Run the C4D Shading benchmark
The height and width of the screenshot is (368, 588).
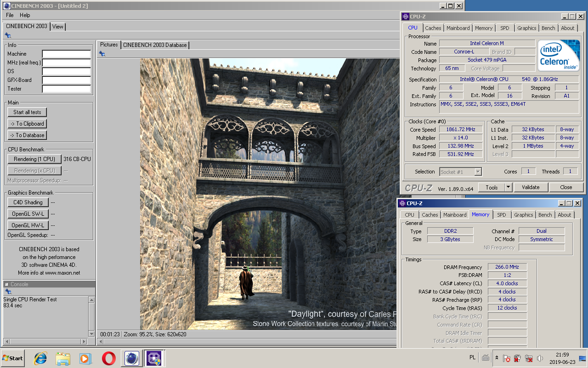(28, 202)
